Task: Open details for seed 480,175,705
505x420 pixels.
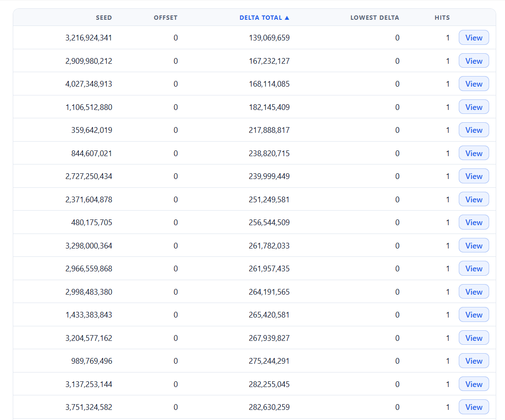Action: [x=474, y=222]
